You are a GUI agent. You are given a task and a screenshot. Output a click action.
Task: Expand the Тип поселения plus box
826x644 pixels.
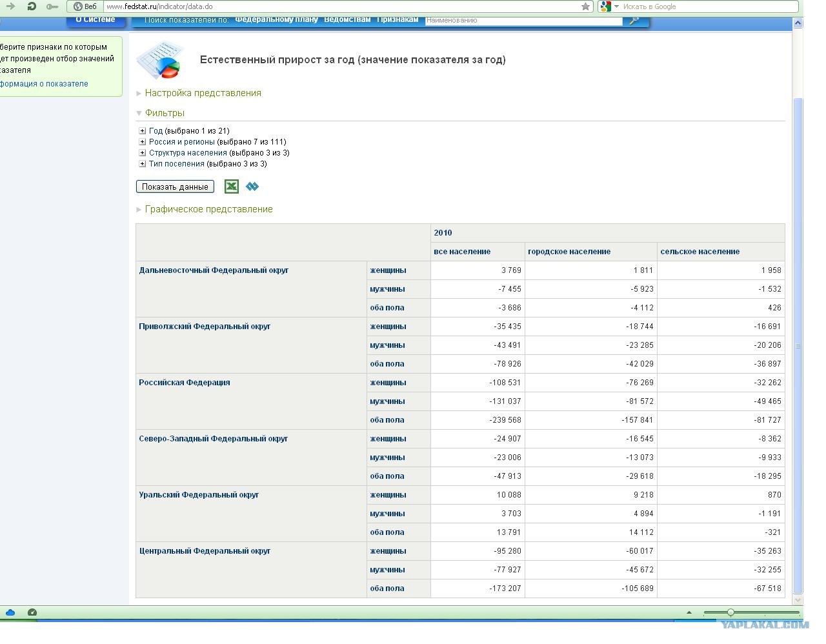[x=143, y=164]
